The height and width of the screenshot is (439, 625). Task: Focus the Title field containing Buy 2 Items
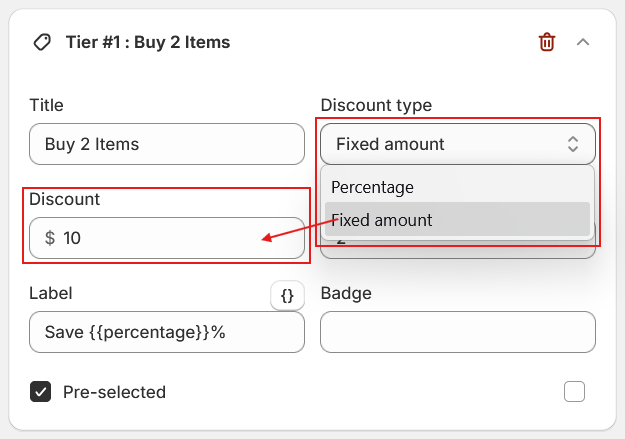pyautogui.click(x=167, y=144)
